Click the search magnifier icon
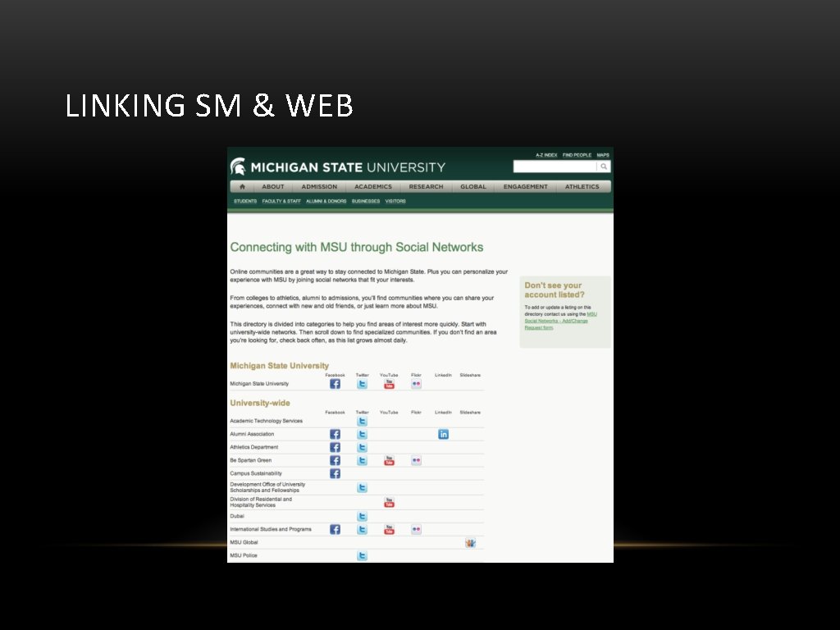This screenshot has width=840, height=630. click(x=604, y=167)
